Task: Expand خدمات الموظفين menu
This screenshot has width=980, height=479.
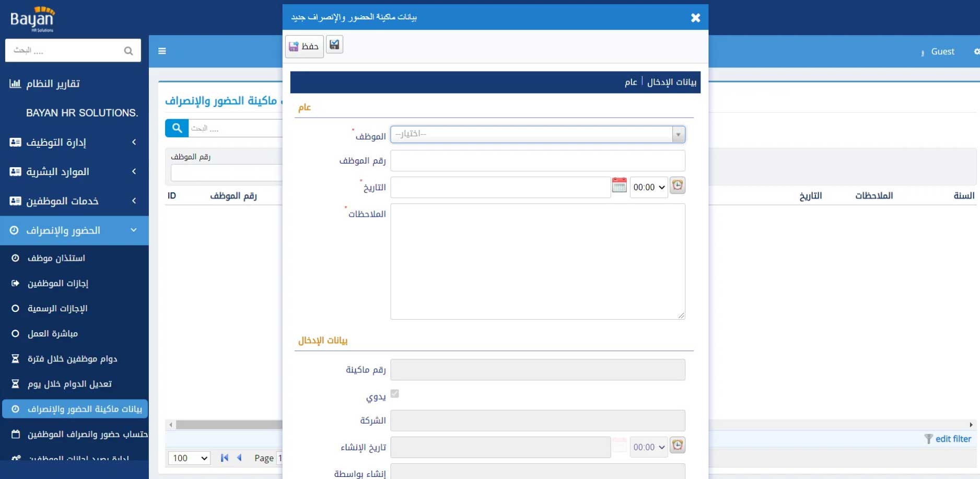Action: tap(74, 201)
